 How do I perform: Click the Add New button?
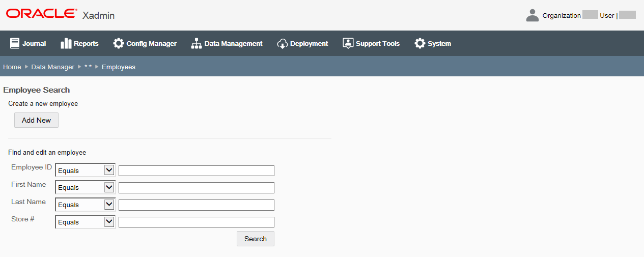click(36, 120)
